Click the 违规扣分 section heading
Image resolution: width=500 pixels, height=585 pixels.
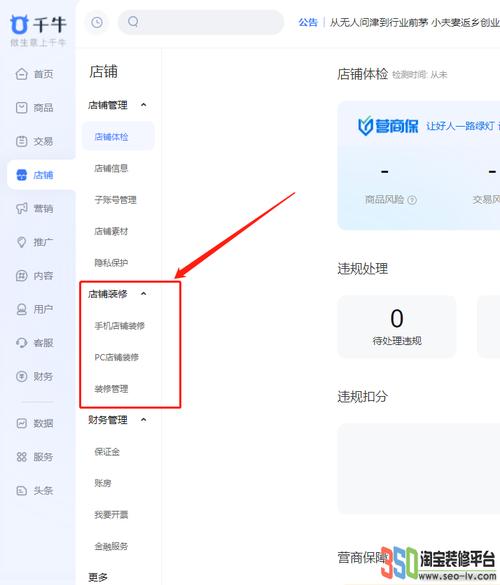point(362,396)
